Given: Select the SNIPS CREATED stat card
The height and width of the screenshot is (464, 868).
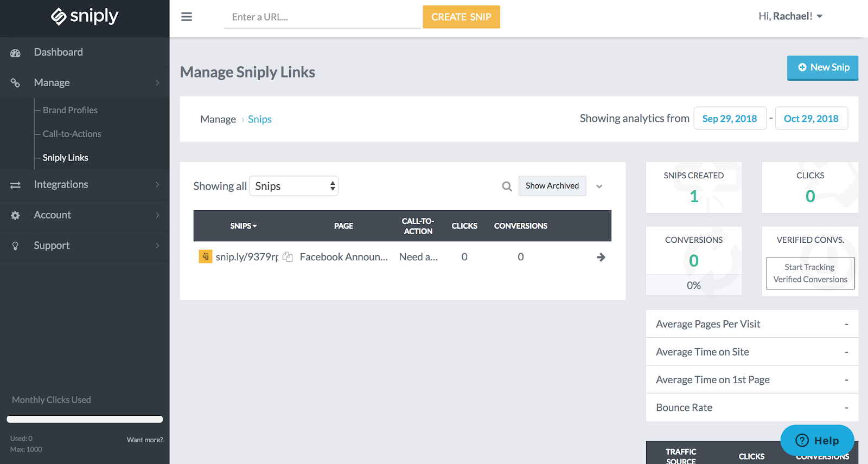Looking at the screenshot, I should point(693,188).
